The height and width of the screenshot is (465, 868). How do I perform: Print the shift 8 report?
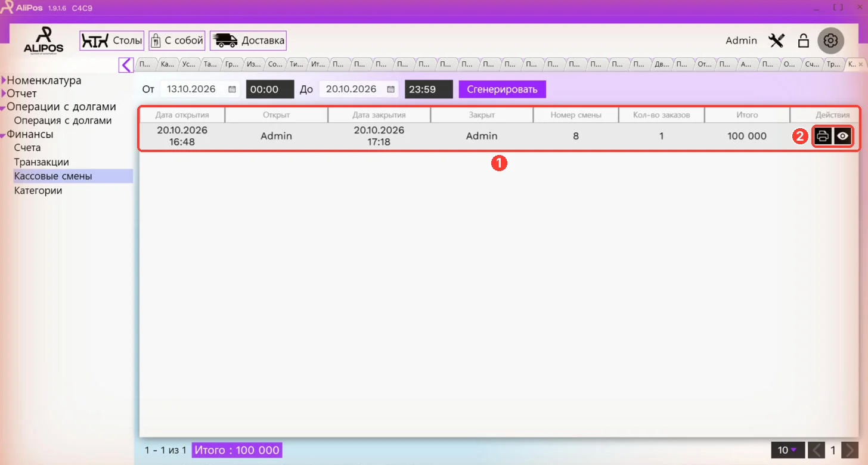(x=823, y=136)
